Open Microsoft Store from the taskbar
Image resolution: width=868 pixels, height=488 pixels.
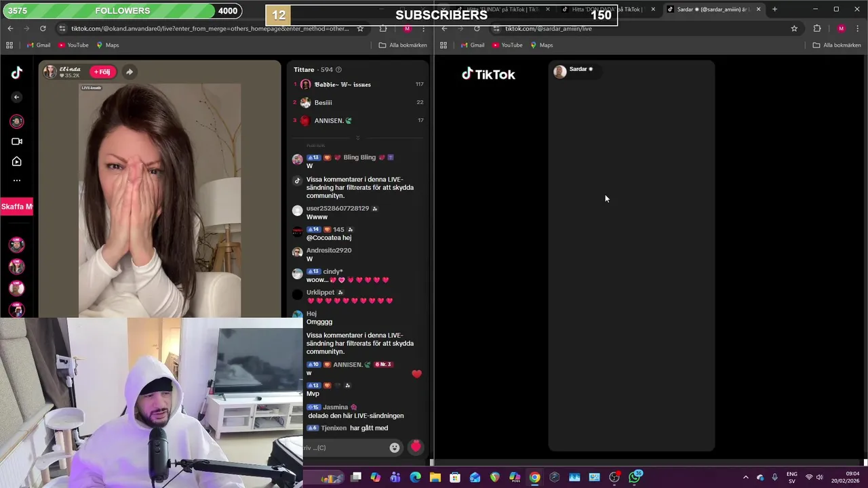455,477
